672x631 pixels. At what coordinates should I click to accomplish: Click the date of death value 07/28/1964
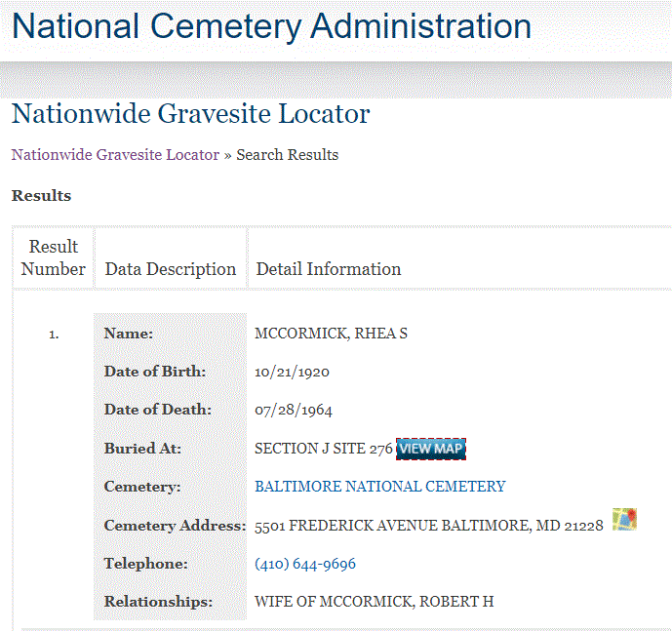point(294,411)
